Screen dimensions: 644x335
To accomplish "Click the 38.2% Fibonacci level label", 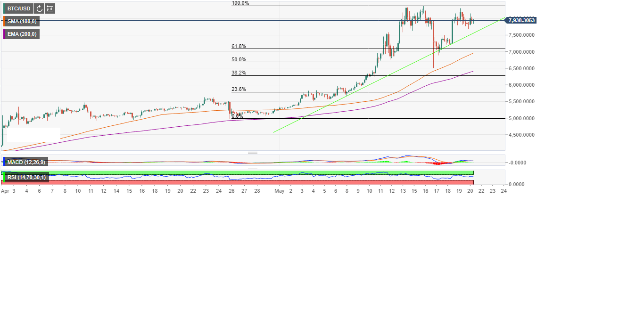I will pos(239,73).
